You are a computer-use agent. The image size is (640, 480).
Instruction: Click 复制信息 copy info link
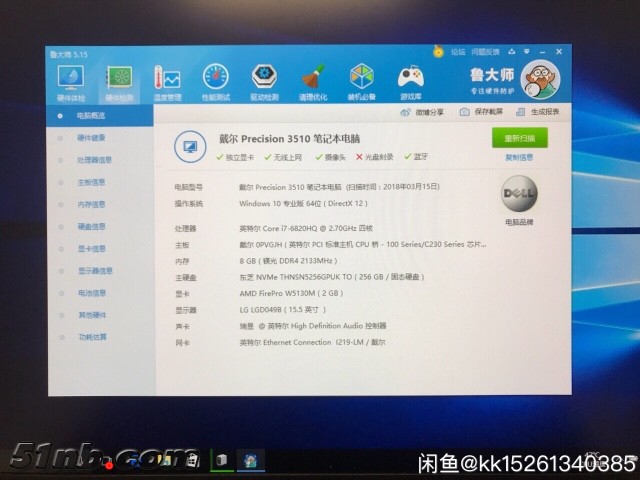pyautogui.click(x=519, y=157)
